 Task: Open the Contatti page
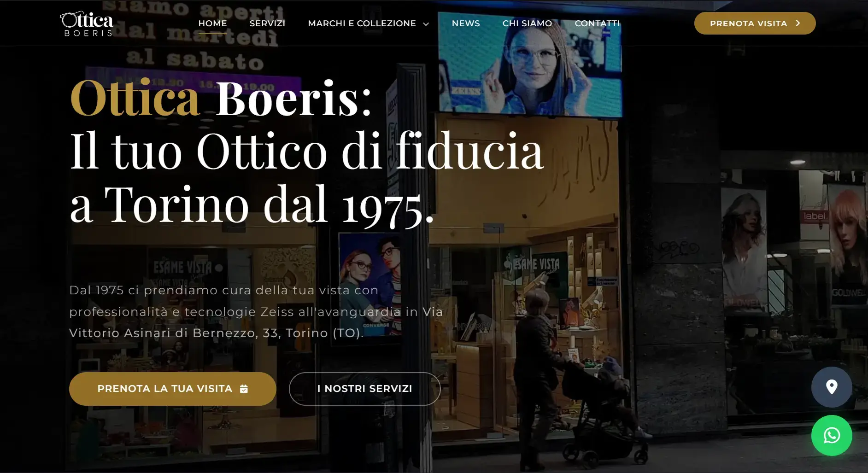[597, 23]
